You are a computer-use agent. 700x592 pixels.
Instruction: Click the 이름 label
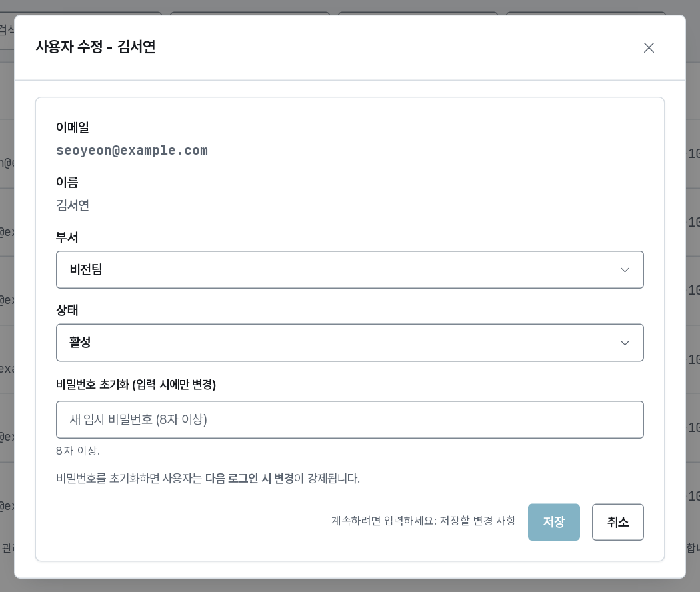67,182
